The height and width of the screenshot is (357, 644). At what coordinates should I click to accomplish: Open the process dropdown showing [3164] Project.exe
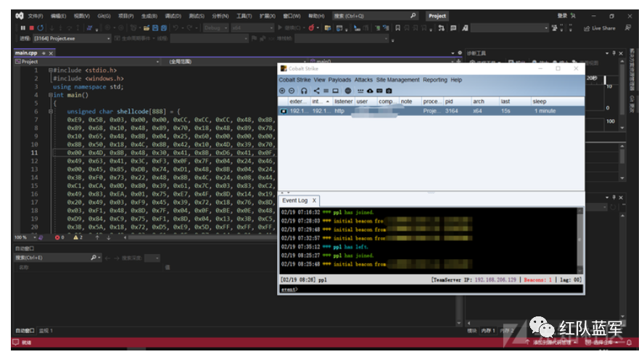tap(72, 38)
